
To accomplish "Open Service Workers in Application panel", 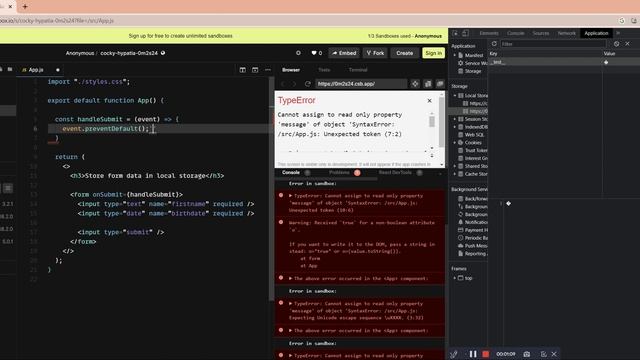I will [472, 63].
